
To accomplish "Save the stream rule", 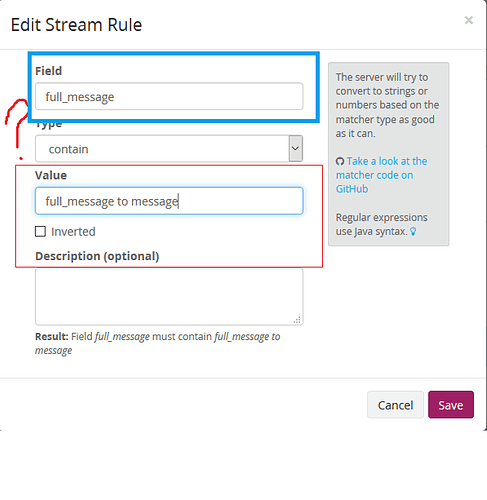I will pyautogui.click(x=451, y=405).
